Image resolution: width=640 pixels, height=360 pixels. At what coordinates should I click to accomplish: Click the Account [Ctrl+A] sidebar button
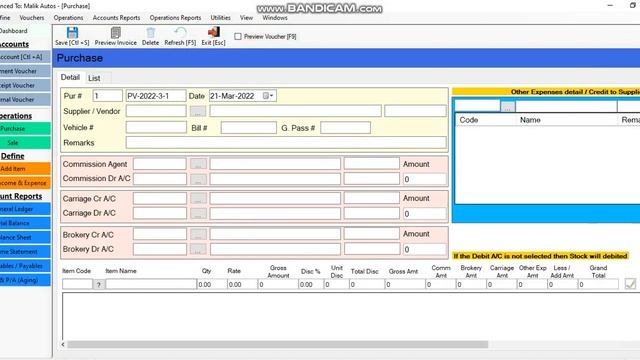pyautogui.click(x=25, y=57)
